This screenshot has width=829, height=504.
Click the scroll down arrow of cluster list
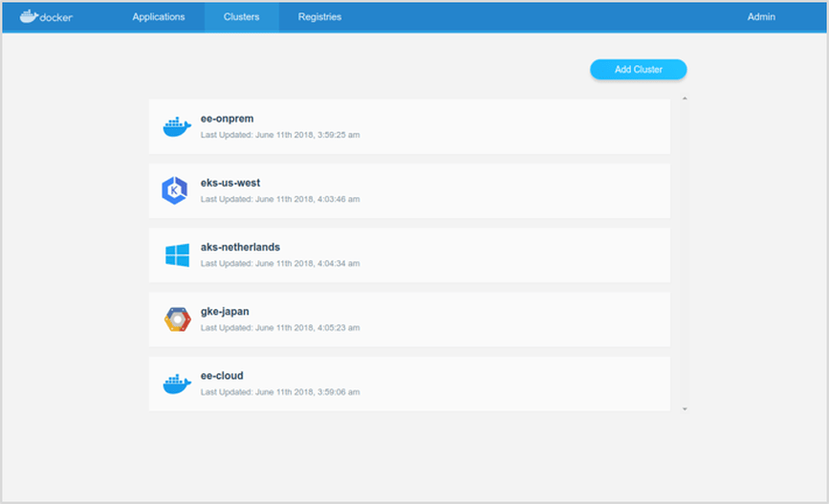point(685,408)
